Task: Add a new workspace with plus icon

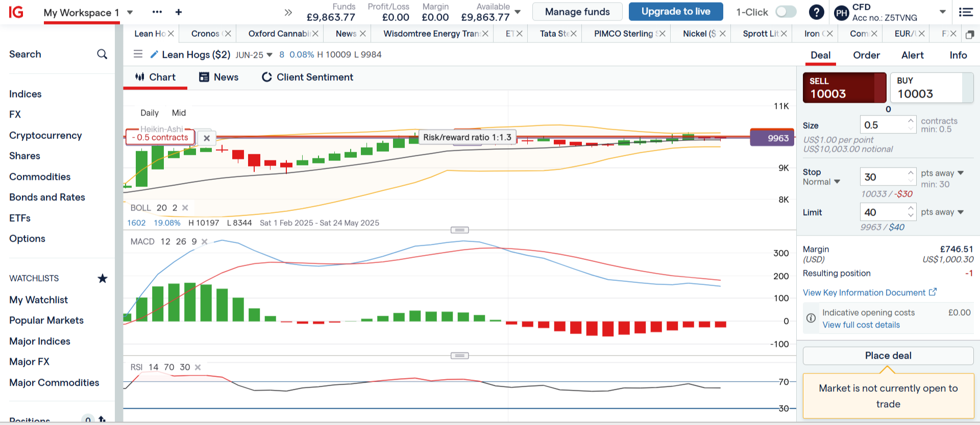Action: click(179, 12)
